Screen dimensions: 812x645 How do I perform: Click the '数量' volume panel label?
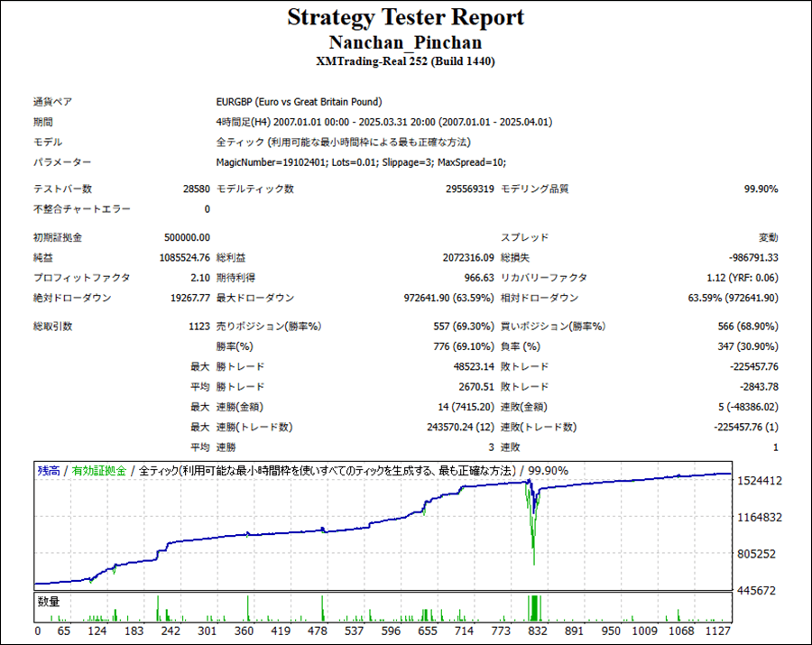48,602
